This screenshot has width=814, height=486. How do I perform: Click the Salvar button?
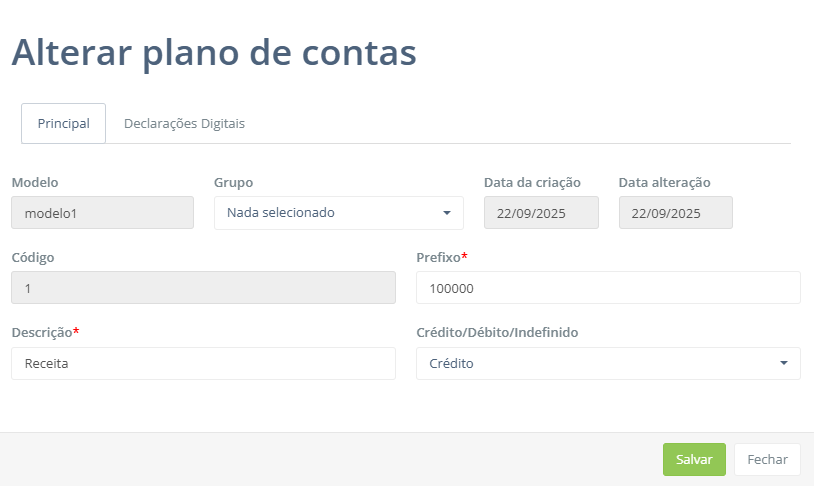pos(694,460)
